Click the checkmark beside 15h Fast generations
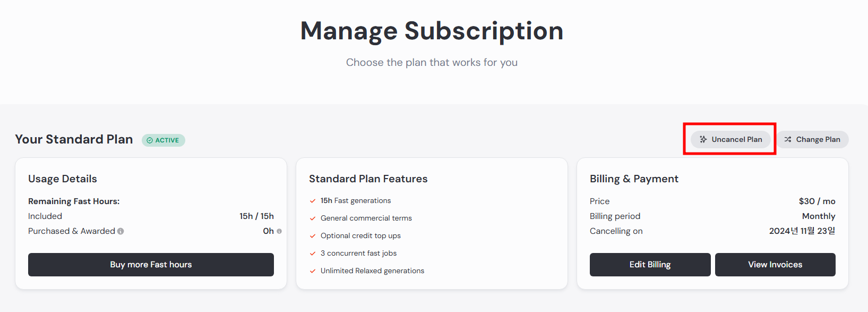 (x=312, y=200)
